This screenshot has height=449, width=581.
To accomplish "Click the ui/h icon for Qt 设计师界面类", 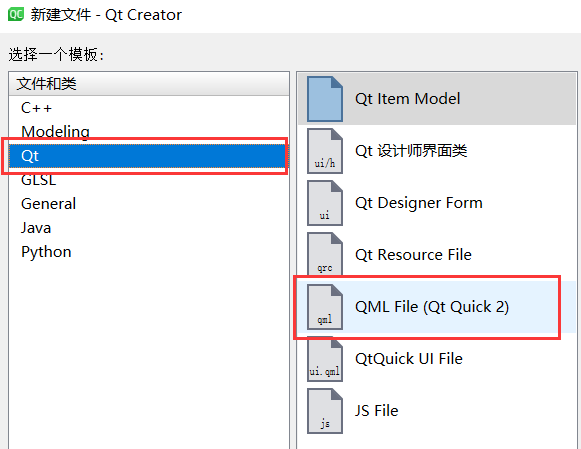I will 325,151.
